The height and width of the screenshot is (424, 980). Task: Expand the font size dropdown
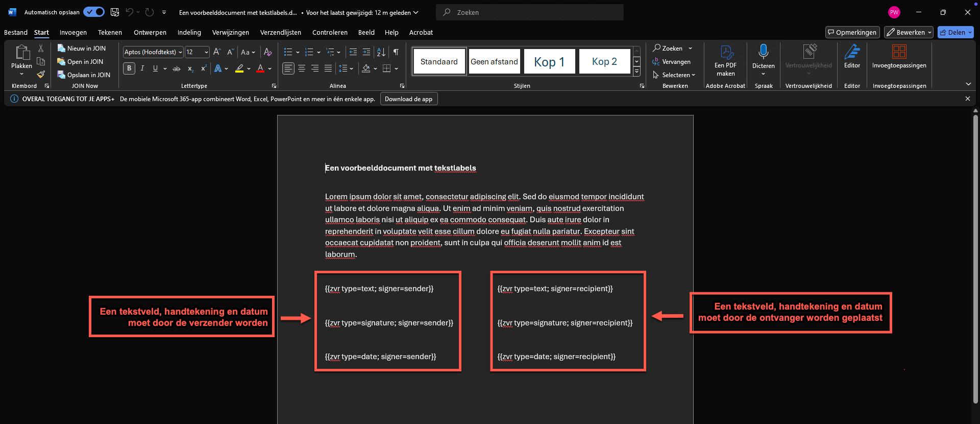(x=206, y=52)
